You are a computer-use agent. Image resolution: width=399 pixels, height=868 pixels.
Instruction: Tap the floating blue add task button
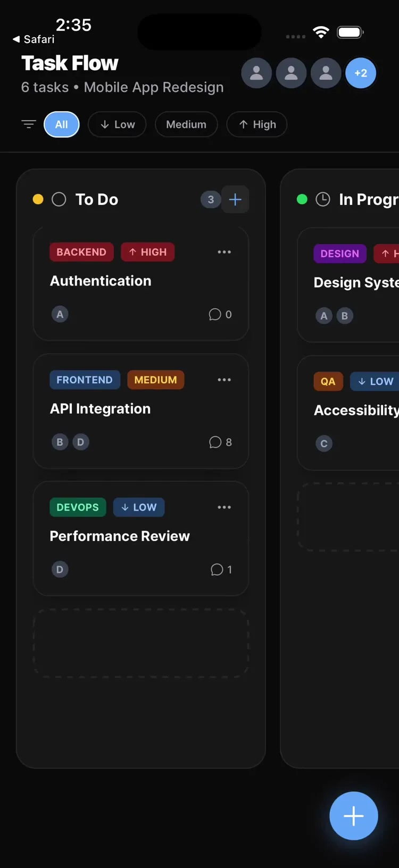click(x=354, y=816)
